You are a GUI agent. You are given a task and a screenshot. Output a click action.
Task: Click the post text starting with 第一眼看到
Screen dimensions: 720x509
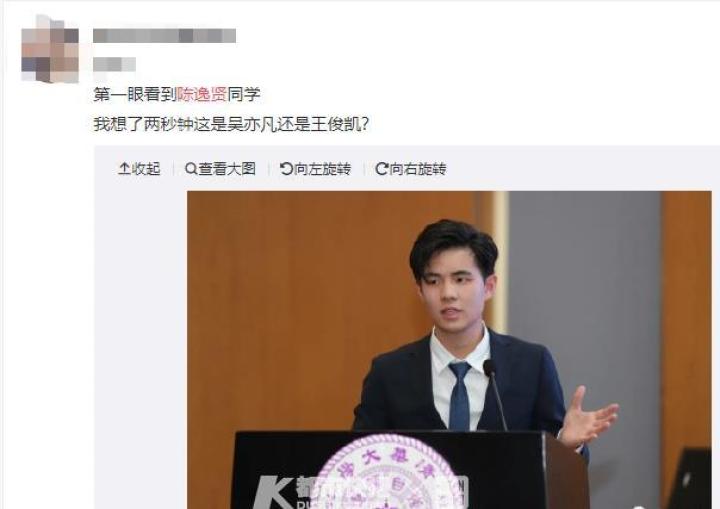point(177,94)
